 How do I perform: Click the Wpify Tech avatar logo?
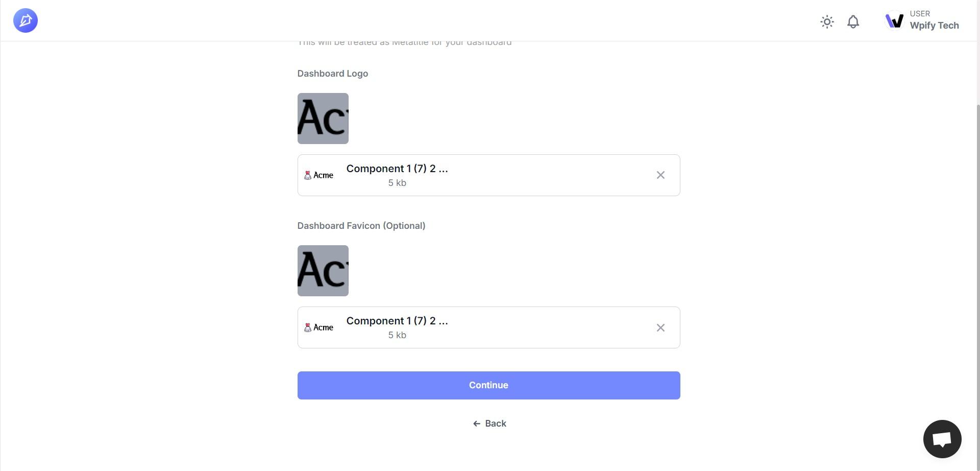click(x=894, y=21)
